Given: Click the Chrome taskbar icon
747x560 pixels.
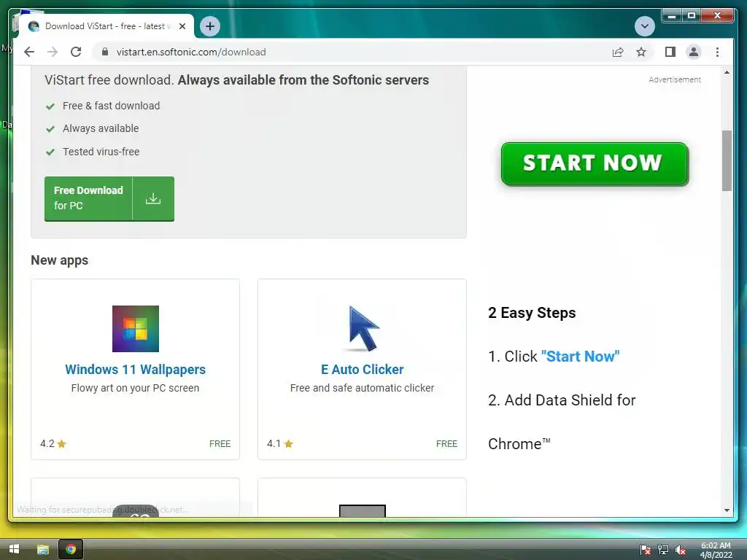Looking at the screenshot, I should click(71, 549).
